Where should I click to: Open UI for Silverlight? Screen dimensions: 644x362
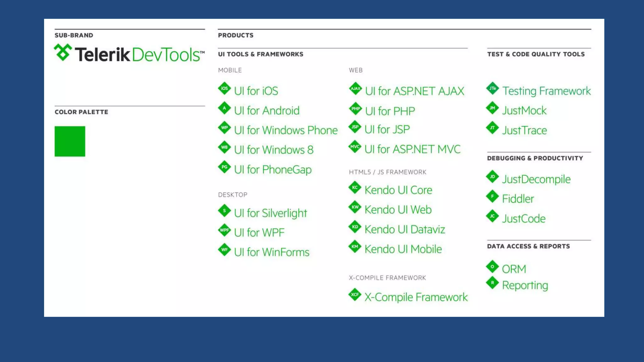[270, 213]
